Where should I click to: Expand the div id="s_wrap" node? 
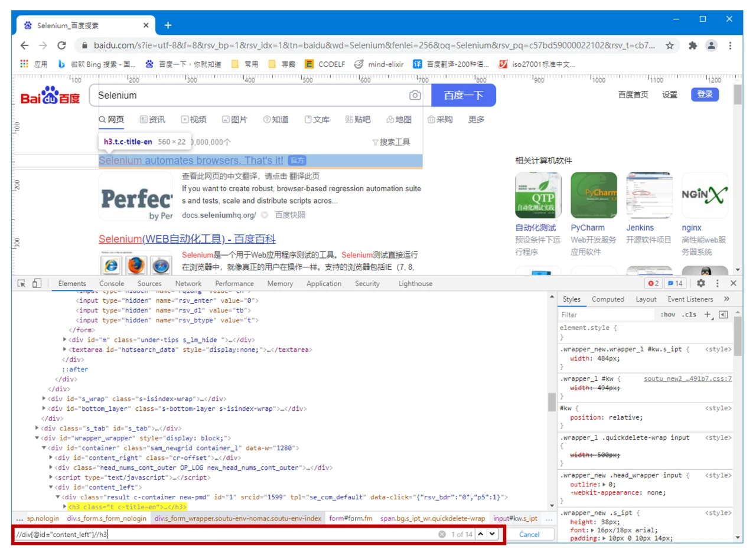[44, 398]
